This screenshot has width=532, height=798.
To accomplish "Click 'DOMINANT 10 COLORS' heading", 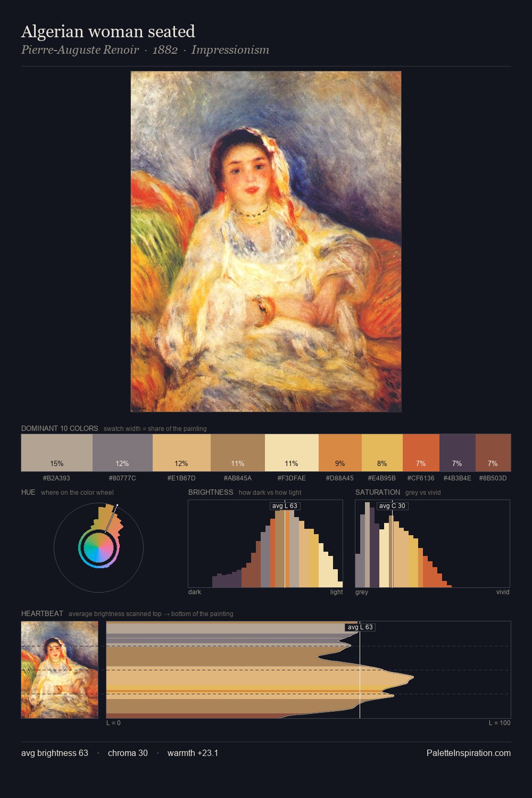I will (x=60, y=428).
